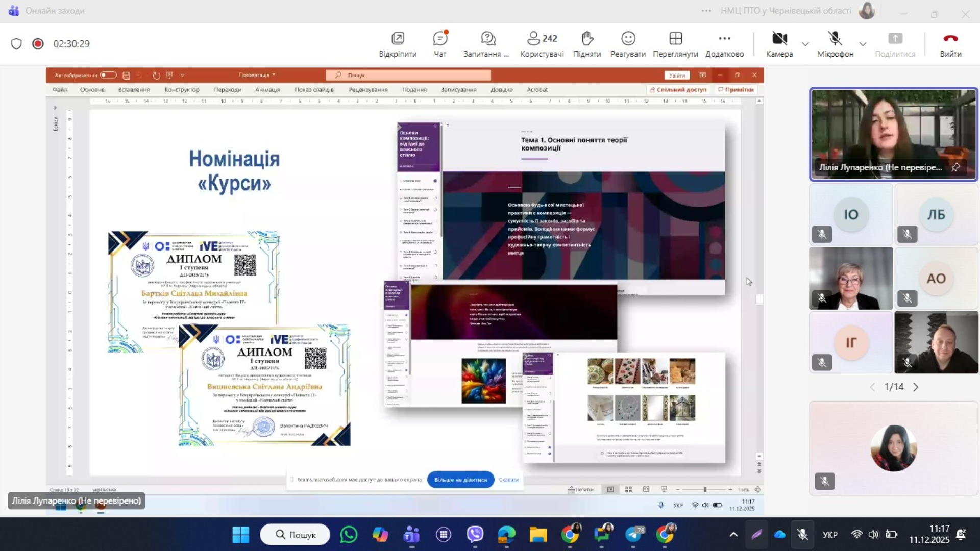Screen dimensions: 980x551
Task: Open the reactions menu
Action: [627, 44]
